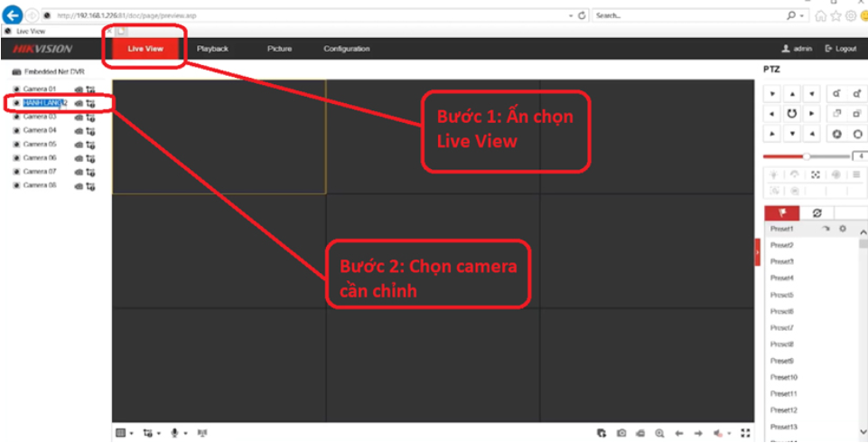
Task: Switch to the Playback tab
Action: pos(212,49)
